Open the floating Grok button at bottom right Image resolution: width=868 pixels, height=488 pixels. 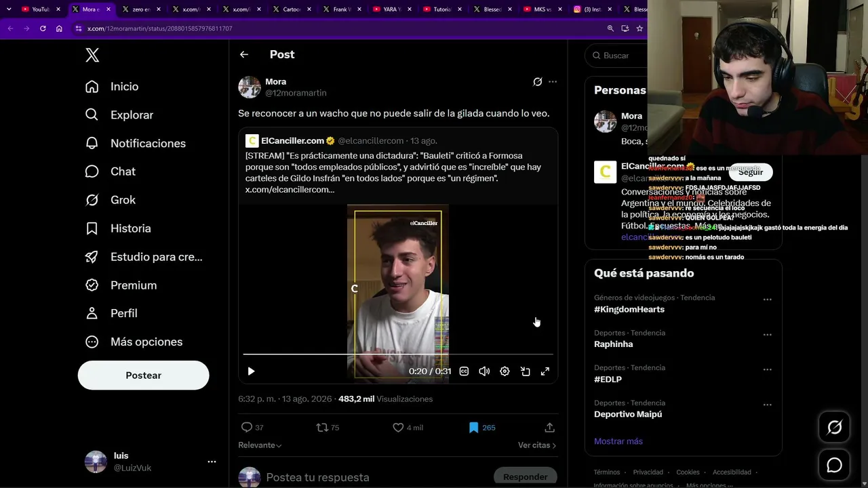(x=834, y=427)
